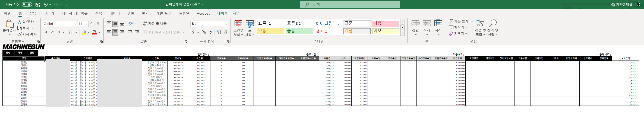Switch to the 개발 도구 tab

coord(164,13)
